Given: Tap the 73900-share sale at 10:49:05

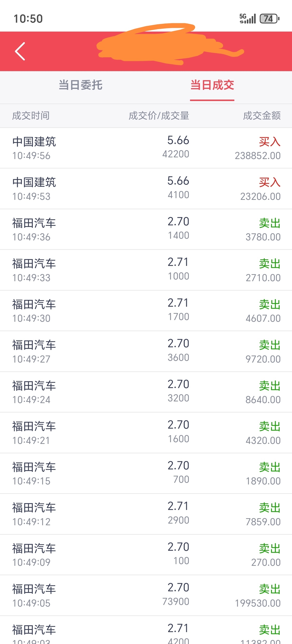Looking at the screenshot, I should tap(146, 595).
